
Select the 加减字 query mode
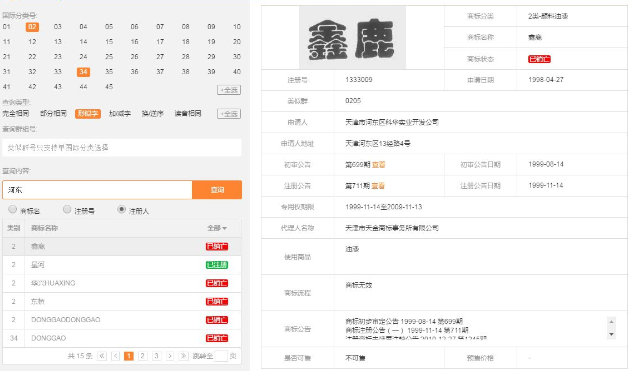[120, 114]
